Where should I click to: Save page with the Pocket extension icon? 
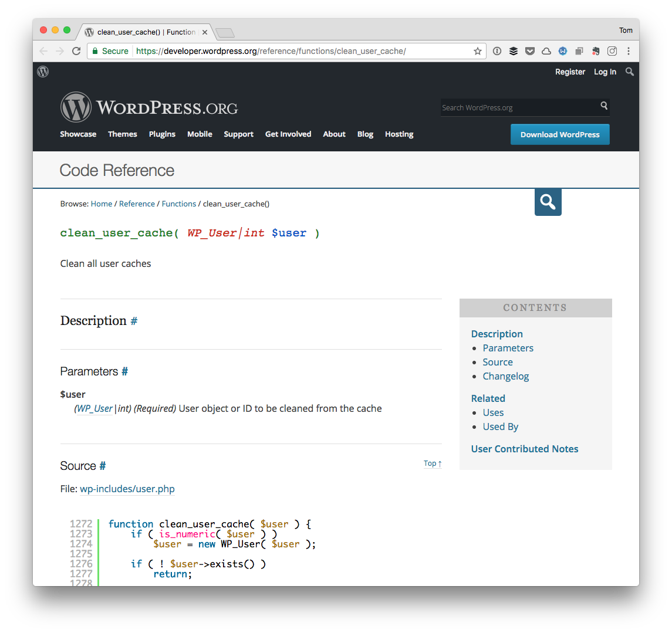tap(530, 51)
